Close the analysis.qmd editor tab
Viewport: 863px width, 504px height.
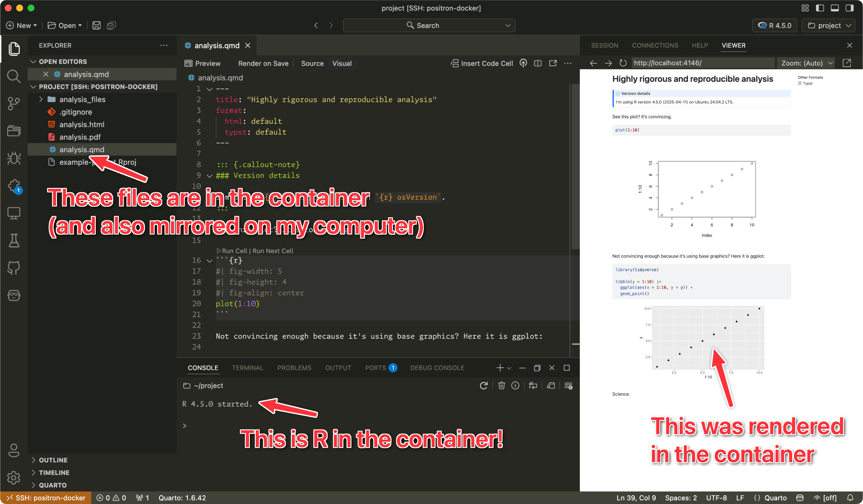(248, 45)
